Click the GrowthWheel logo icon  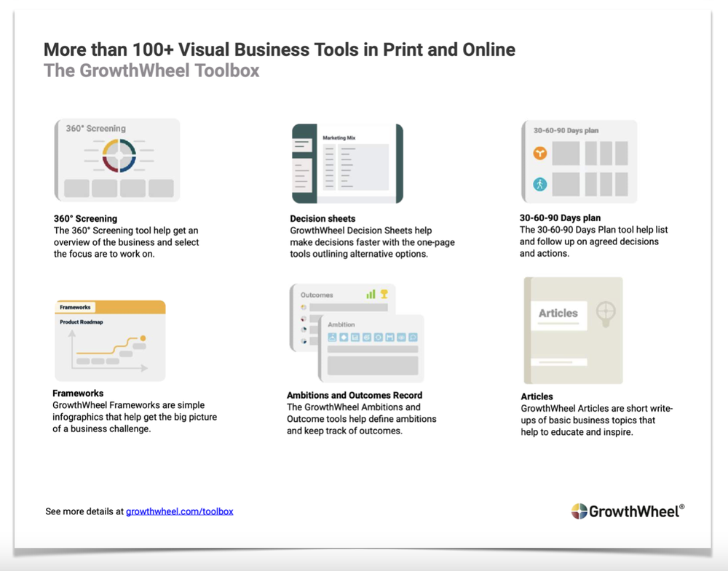pos(579,511)
